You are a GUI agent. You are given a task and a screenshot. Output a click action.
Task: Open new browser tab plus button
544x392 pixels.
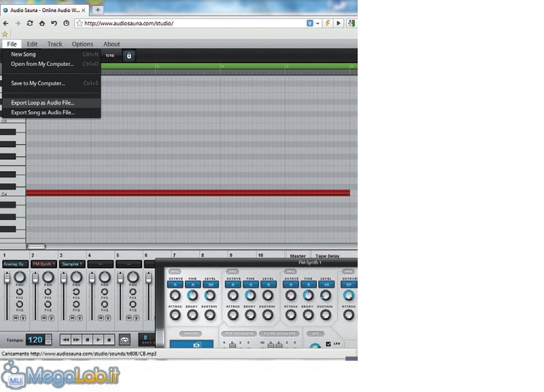(98, 10)
